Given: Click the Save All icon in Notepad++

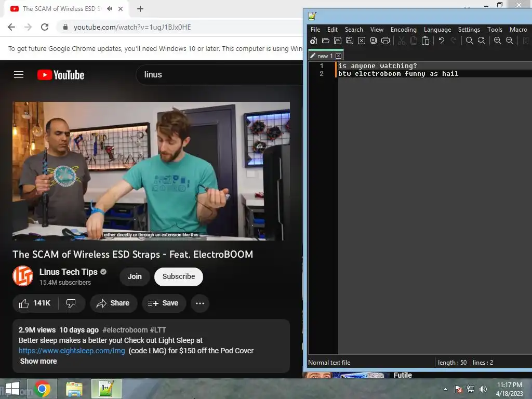Looking at the screenshot, I should tap(350, 41).
